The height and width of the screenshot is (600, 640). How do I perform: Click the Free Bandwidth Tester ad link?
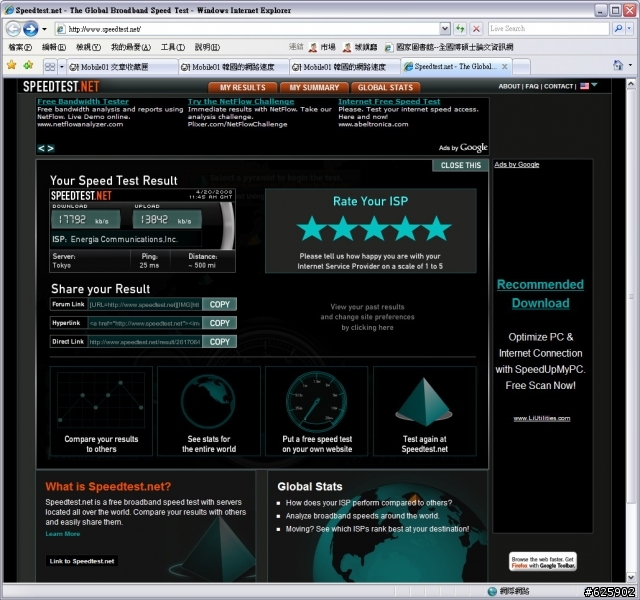[x=83, y=101]
